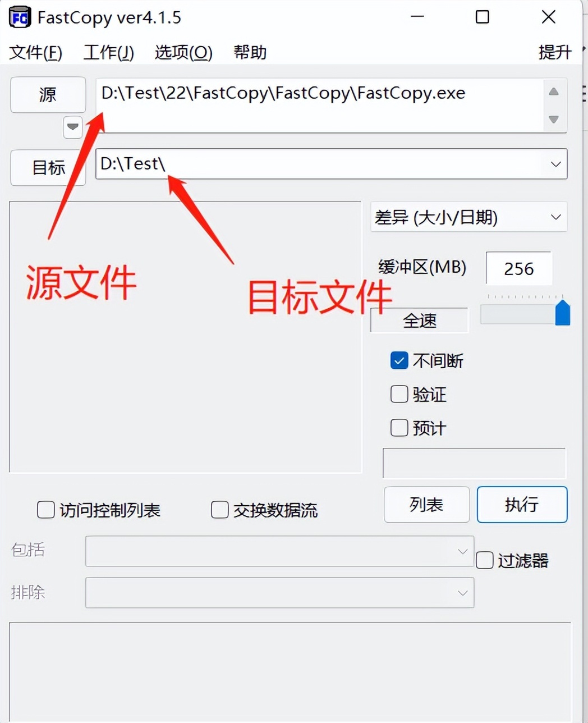The width and height of the screenshot is (588, 723).
Task: Open source history dropdown arrow below 源 button
Action: [x=73, y=127]
